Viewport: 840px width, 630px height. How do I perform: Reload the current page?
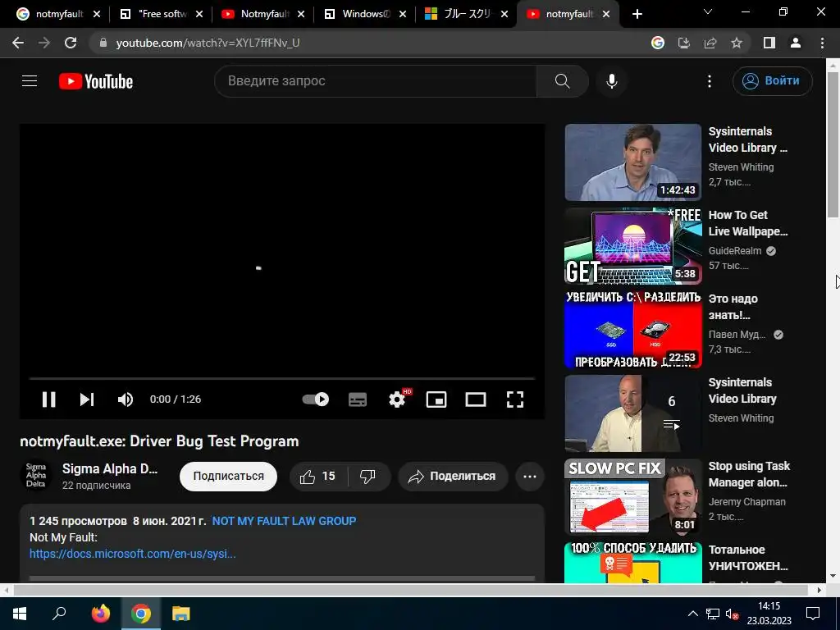[x=71, y=43]
